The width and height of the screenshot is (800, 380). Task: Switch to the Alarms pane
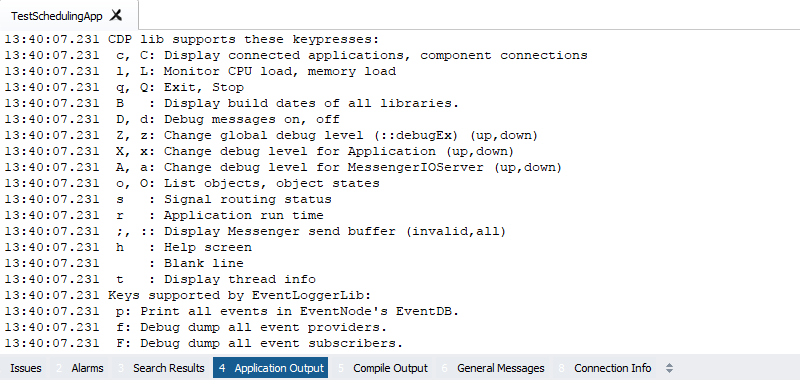[x=81, y=368]
